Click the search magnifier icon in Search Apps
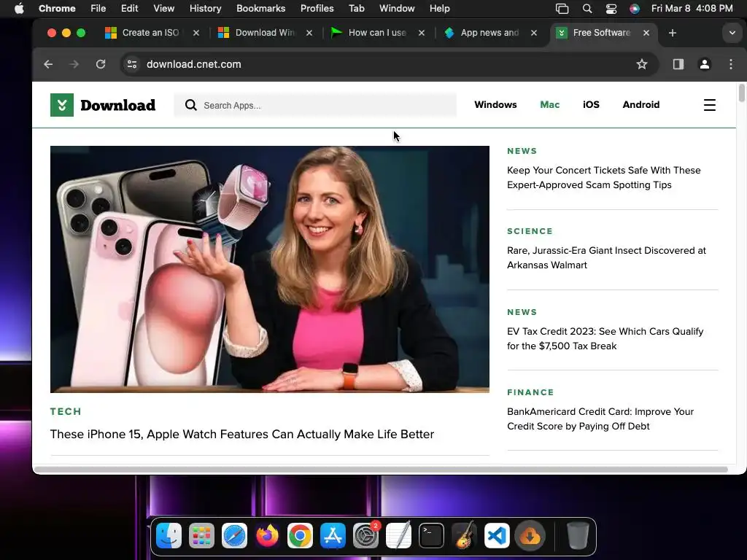Screen dimensions: 747x560 coord(190,105)
